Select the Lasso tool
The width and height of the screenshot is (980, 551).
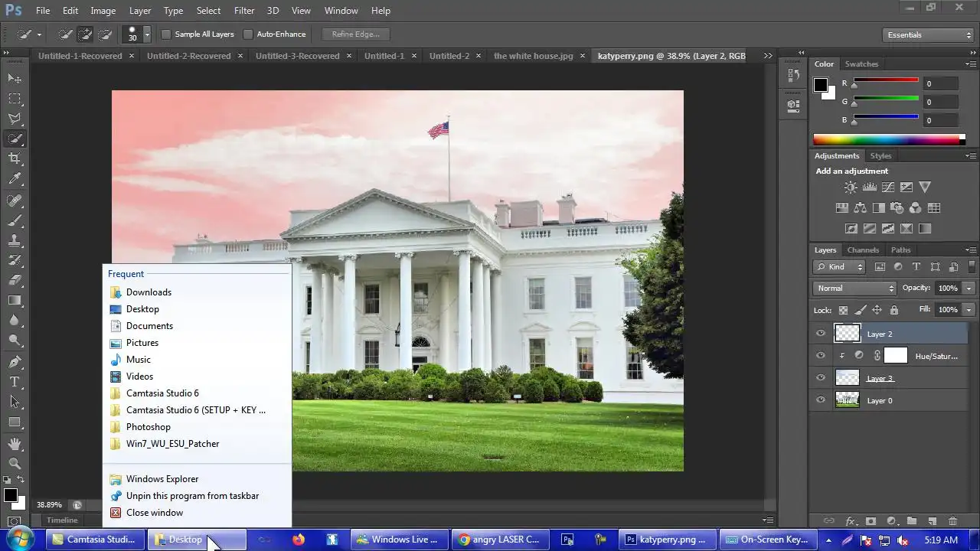[x=15, y=119]
